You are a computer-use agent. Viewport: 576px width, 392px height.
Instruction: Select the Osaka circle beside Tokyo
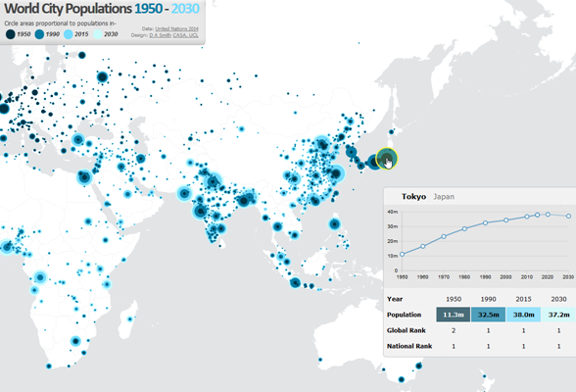pyautogui.click(x=374, y=162)
